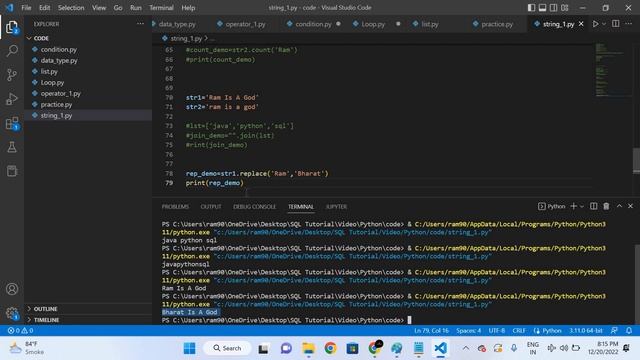Click Explorer more actions ellipsis
The height and width of the screenshot is (360, 640).
pyautogui.click(x=140, y=24)
